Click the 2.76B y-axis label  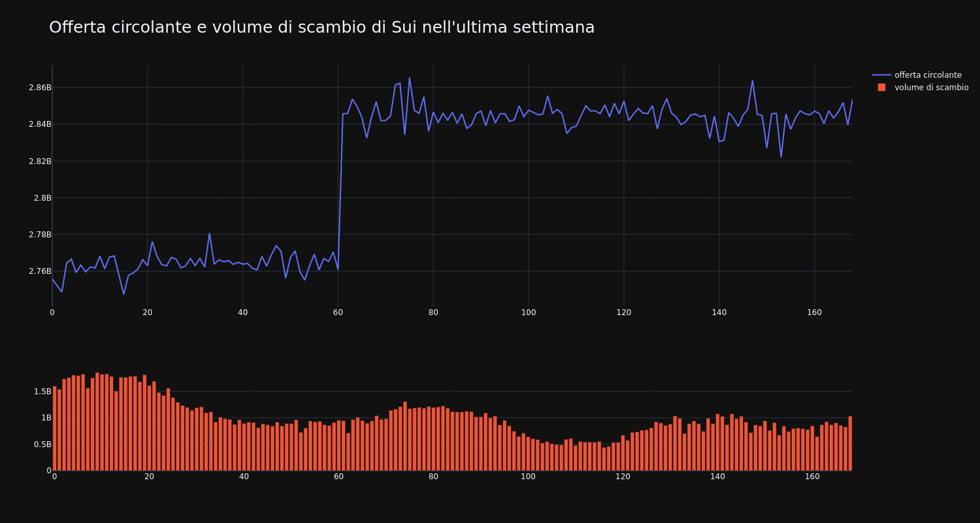[x=41, y=271]
